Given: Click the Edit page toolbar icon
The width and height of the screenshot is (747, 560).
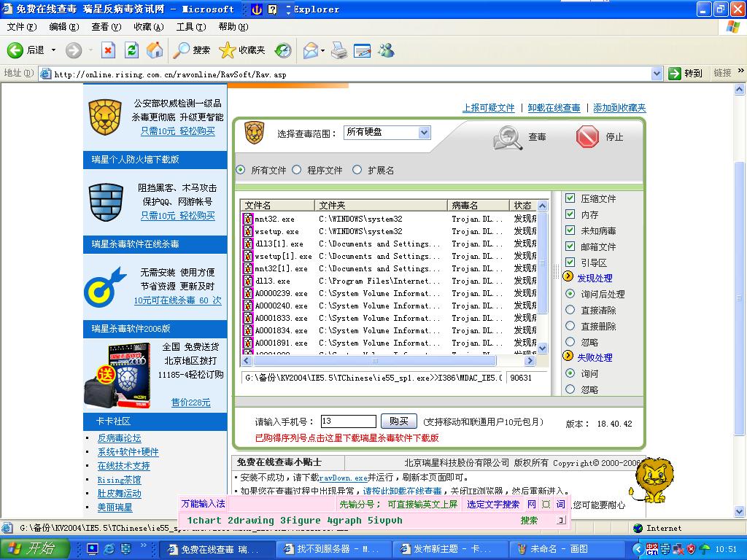Looking at the screenshot, I should [x=363, y=50].
